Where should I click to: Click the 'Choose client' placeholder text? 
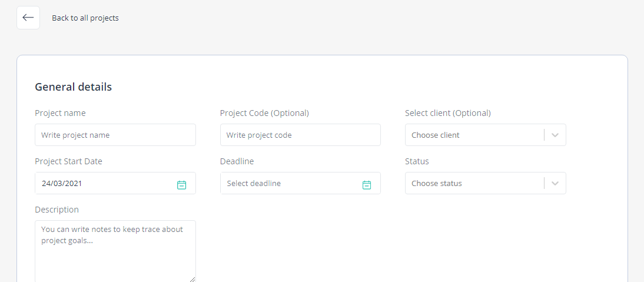pos(436,135)
